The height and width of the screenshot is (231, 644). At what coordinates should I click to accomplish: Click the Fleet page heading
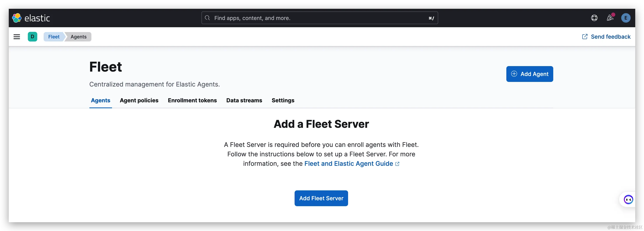pyautogui.click(x=105, y=67)
